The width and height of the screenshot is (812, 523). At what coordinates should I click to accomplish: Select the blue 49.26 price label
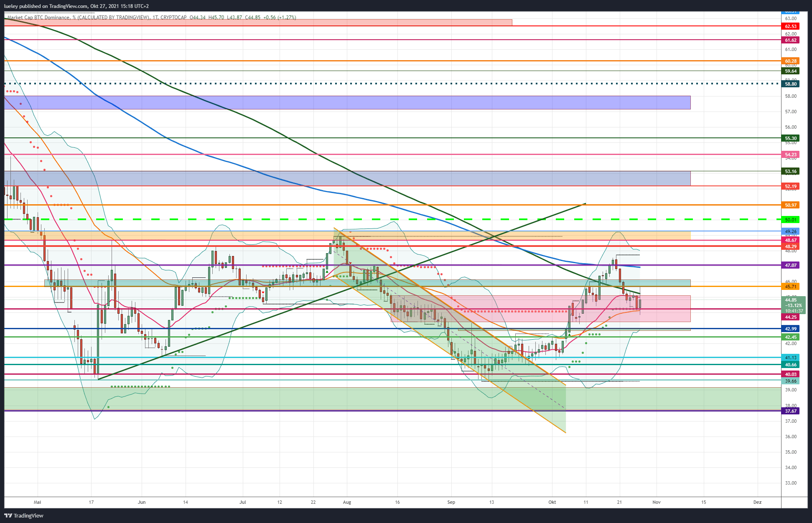[x=790, y=231]
